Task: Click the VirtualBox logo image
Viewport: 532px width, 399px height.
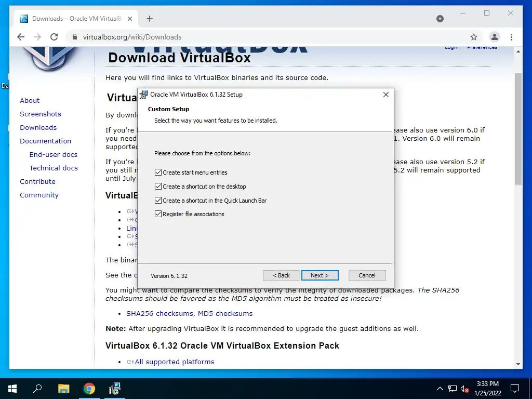Action: [50, 58]
